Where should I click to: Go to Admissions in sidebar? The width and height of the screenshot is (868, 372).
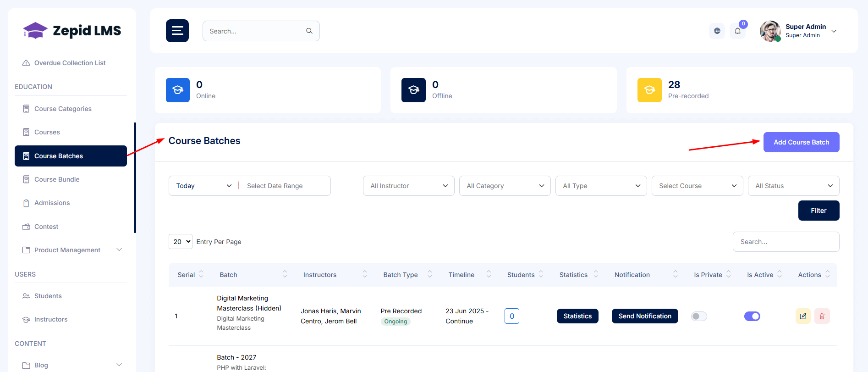point(71,203)
